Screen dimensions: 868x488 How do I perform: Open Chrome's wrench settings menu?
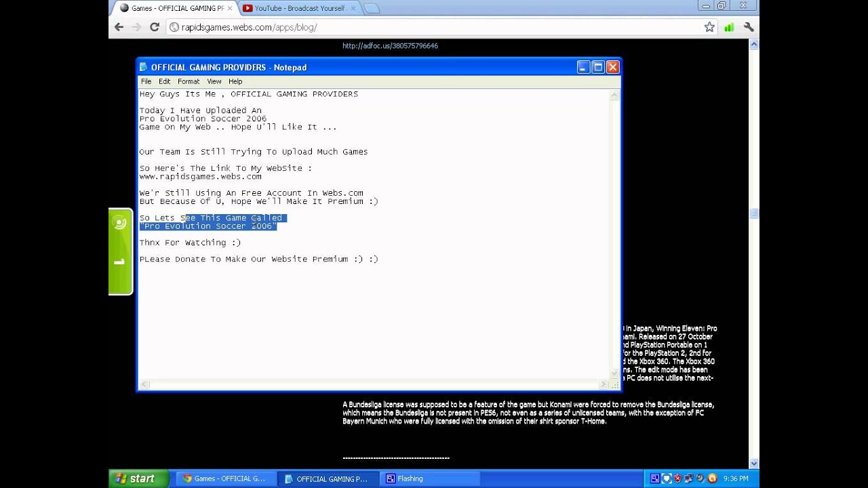coord(749,27)
